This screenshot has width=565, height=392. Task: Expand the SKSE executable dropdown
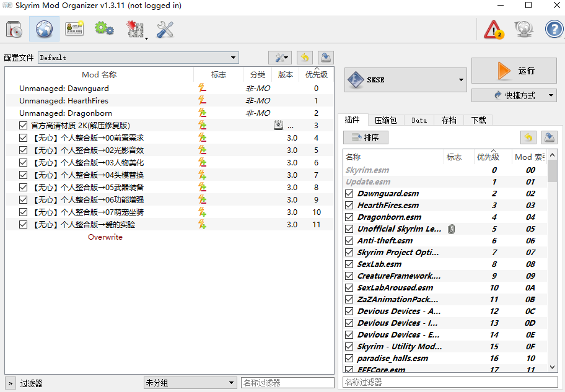click(x=461, y=80)
